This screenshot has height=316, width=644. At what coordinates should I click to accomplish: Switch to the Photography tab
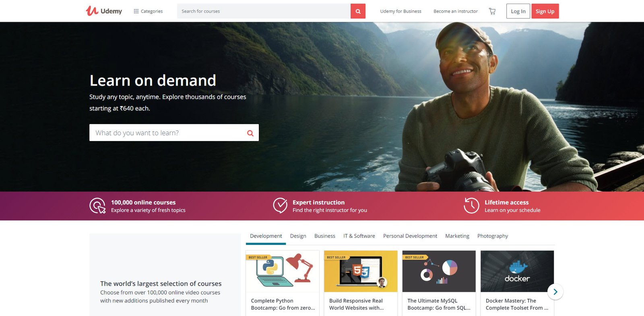pos(493,236)
